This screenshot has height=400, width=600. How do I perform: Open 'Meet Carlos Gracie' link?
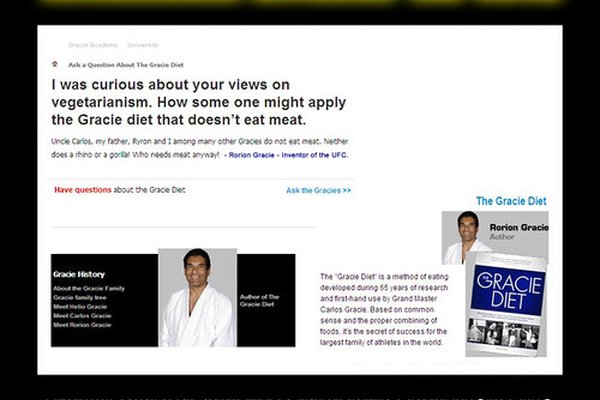(x=82, y=316)
